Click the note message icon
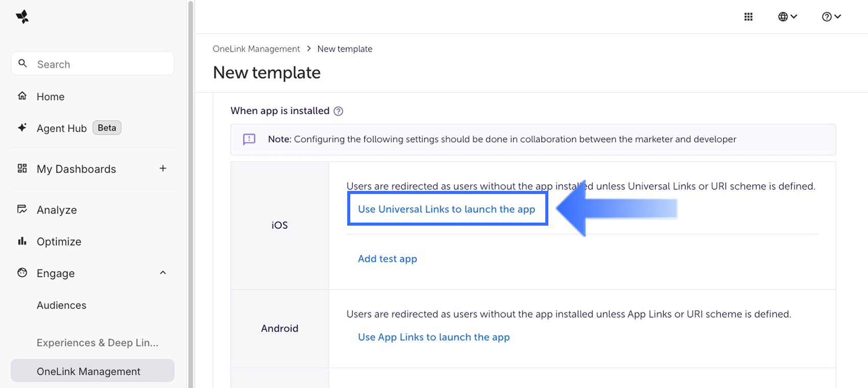 point(249,139)
